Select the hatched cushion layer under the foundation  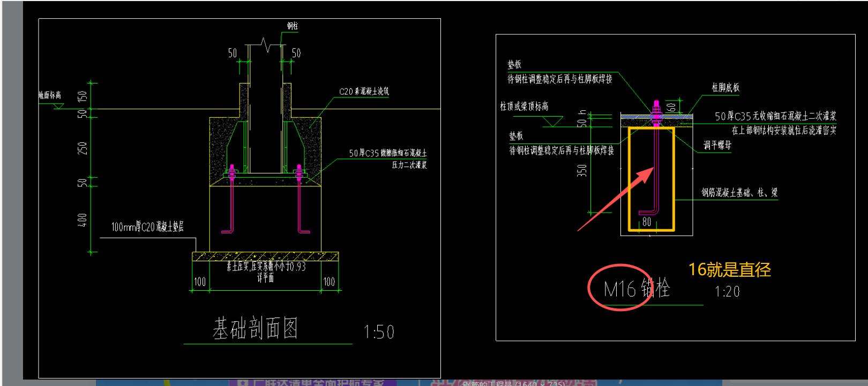pos(265,256)
